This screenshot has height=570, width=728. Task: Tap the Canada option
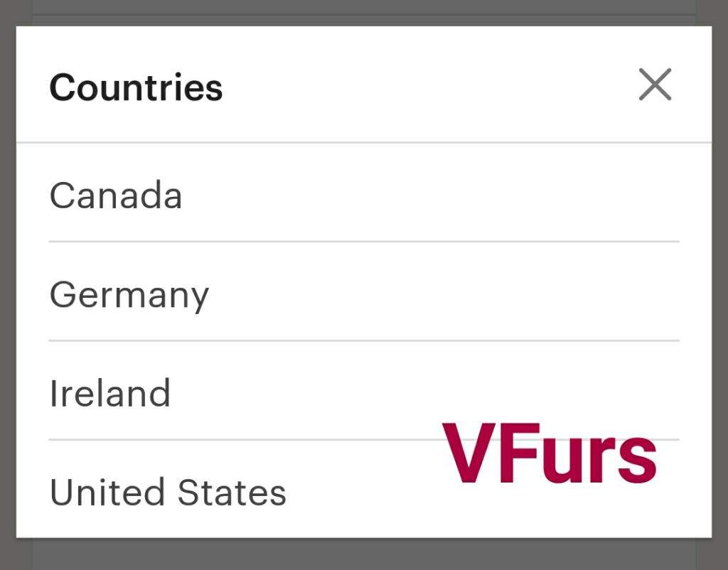(x=116, y=195)
